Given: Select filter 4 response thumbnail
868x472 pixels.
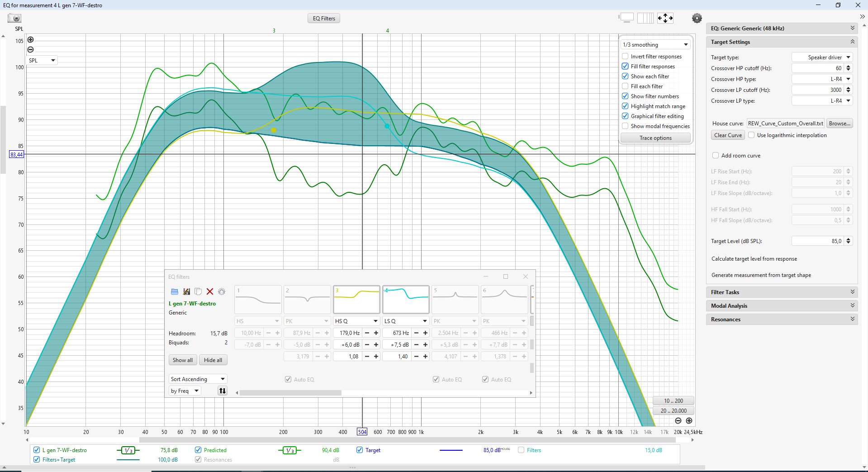Looking at the screenshot, I should 406,300.
